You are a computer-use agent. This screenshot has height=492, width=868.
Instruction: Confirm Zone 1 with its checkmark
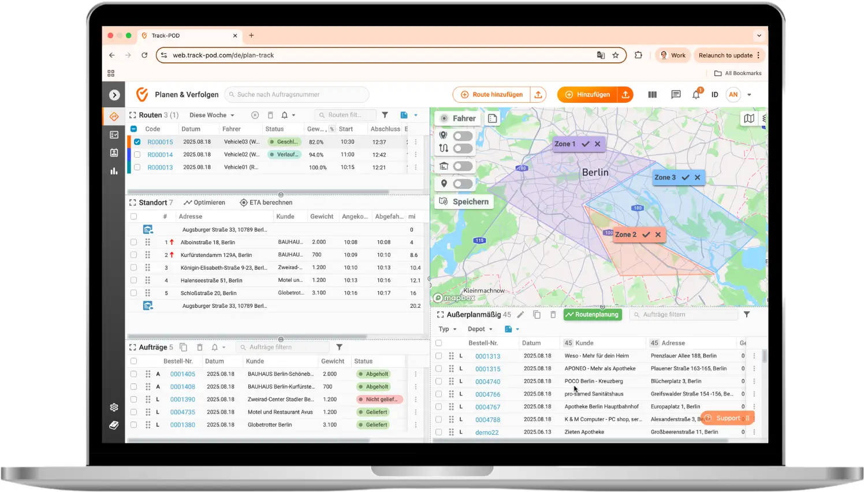click(586, 144)
